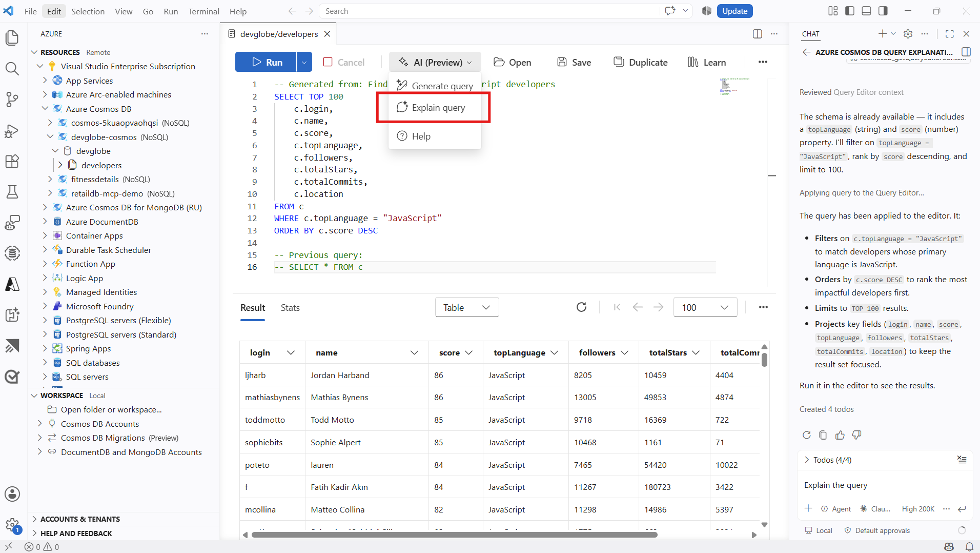Image resolution: width=980 pixels, height=553 pixels.
Task: Open notifications bell in the status bar
Action: pos(969,547)
